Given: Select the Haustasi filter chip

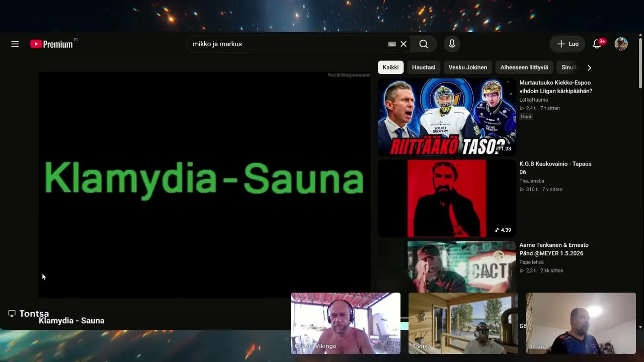Looking at the screenshot, I should [424, 67].
